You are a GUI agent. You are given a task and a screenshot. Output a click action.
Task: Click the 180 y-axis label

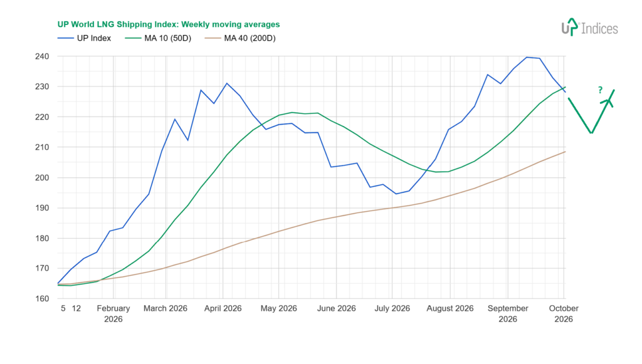42,238
